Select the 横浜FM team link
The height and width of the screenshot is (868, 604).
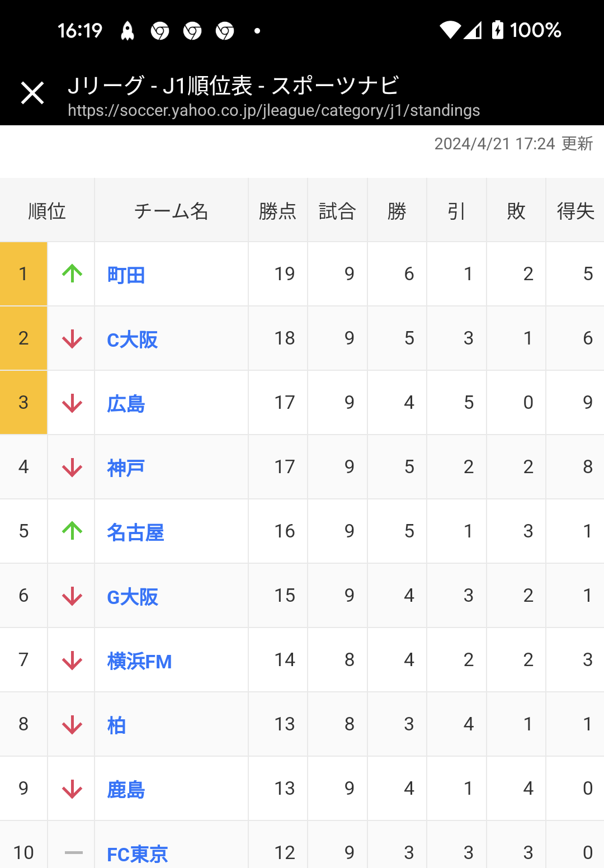coord(139,661)
